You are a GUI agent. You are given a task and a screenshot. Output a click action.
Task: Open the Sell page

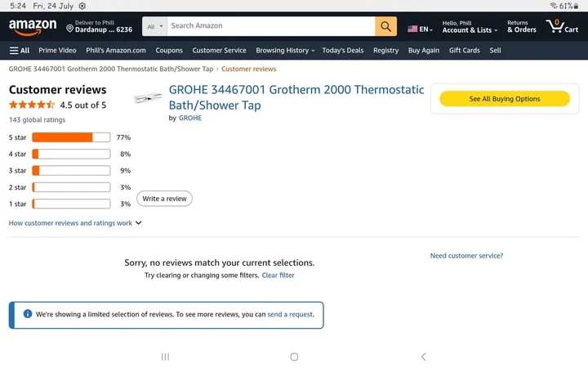pos(495,51)
